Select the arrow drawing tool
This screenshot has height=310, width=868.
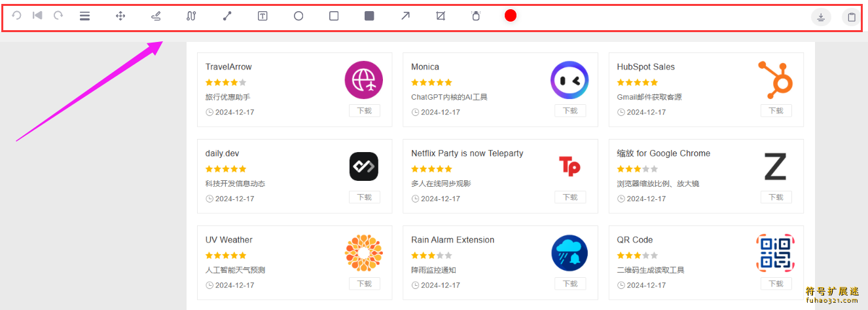click(x=405, y=16)
